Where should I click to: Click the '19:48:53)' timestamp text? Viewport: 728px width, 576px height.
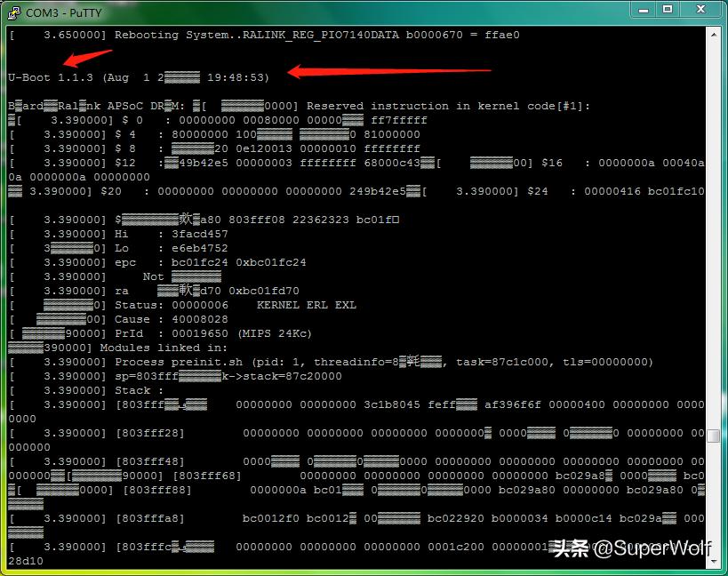[238, 77]
